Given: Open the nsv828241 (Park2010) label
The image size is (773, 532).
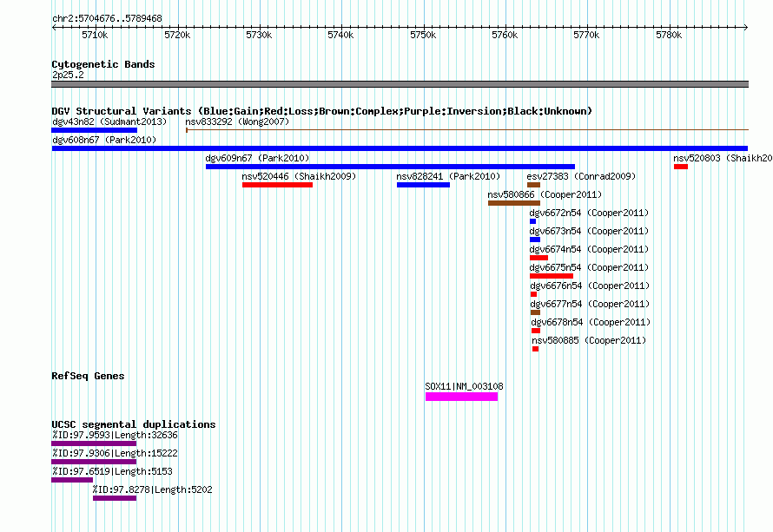Looking at the screenshot, I should click(448, 176).
